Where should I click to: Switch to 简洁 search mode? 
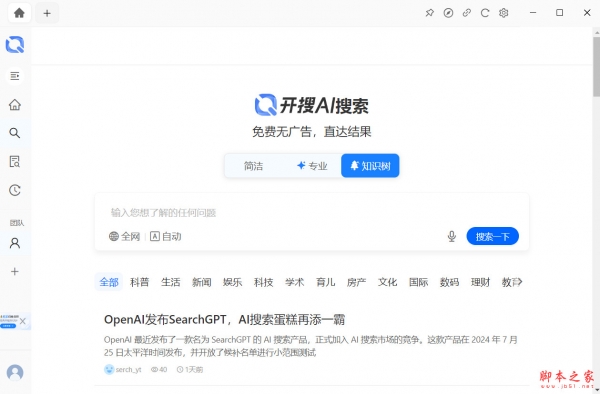pos(253,166)
